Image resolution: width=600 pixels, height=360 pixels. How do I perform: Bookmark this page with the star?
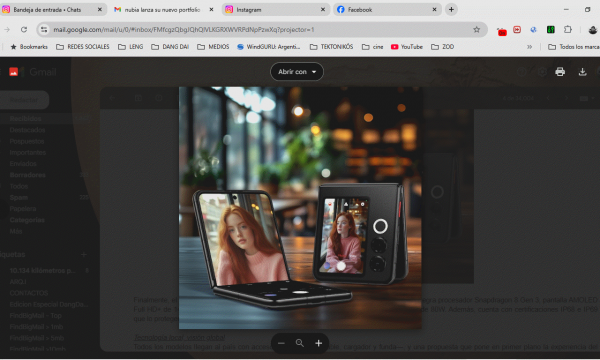(476, 29)
